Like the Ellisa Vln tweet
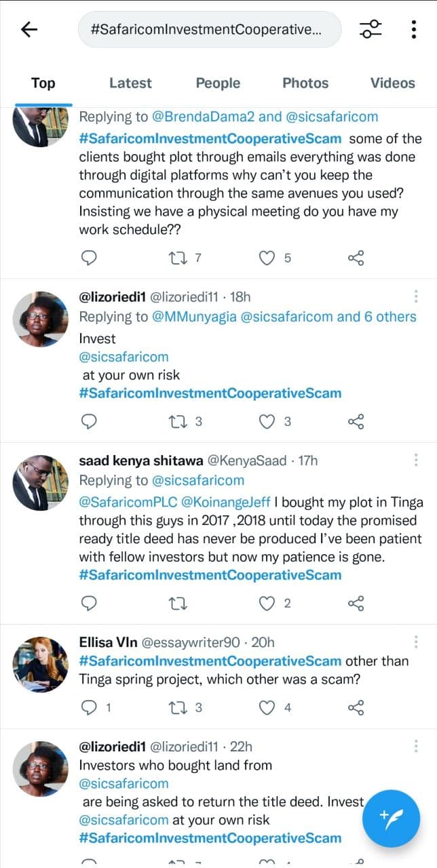437x868 pixels. (269, 708)
